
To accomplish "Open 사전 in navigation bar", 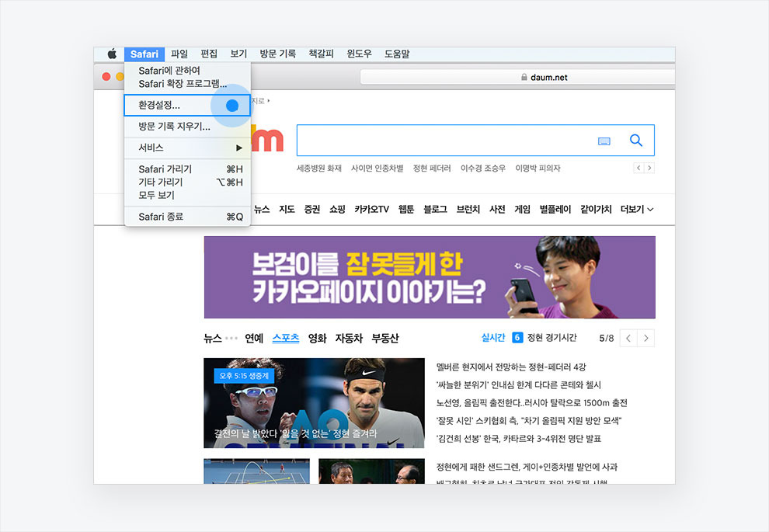I will (497, 210).
